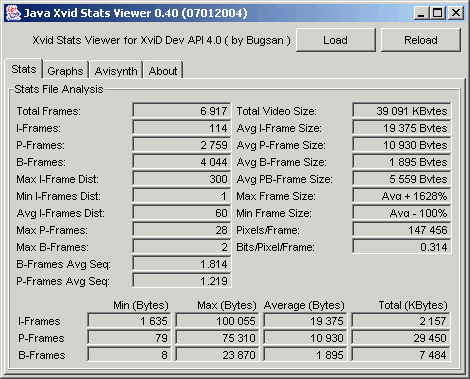
Task: Minimize the Stats Viewer window
Action: coord(421,13)
